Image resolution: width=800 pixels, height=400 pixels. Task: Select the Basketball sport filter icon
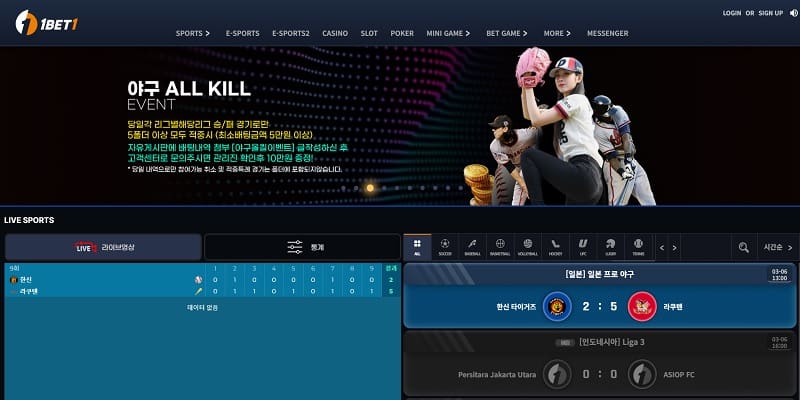500,246
